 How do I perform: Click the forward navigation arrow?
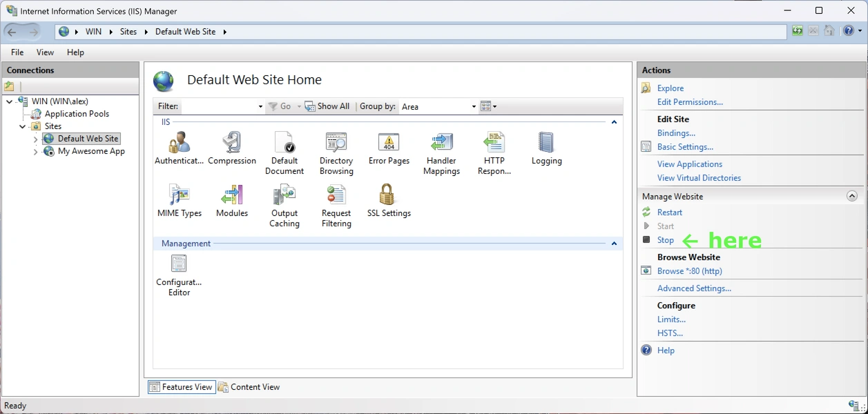coord(33,32)
